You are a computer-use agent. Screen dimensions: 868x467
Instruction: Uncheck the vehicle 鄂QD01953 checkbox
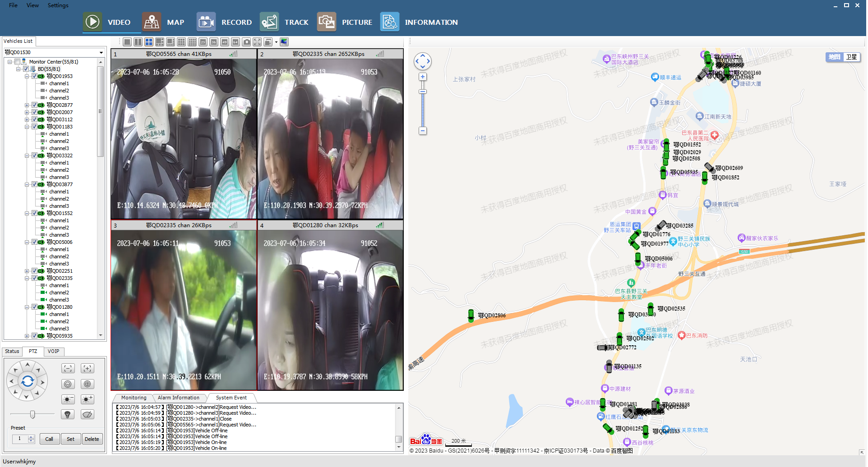point(34,76)
